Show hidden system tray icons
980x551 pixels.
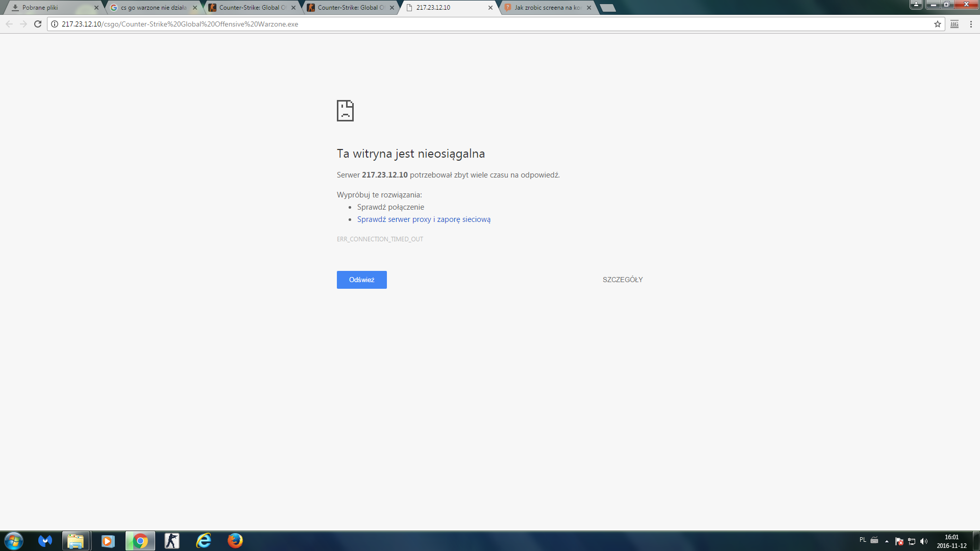(x=887, y=541)
